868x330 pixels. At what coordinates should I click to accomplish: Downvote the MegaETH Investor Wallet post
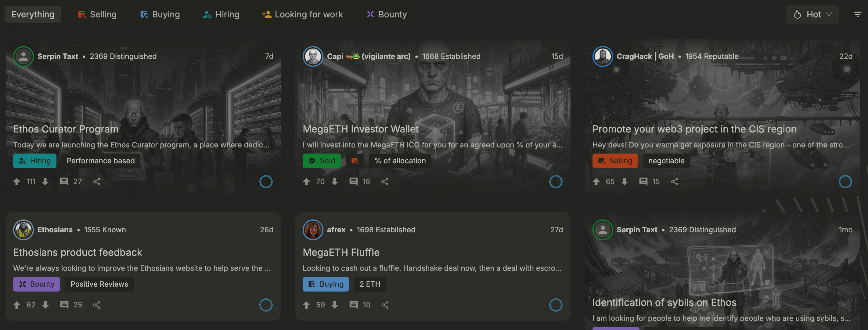point(335,182)
